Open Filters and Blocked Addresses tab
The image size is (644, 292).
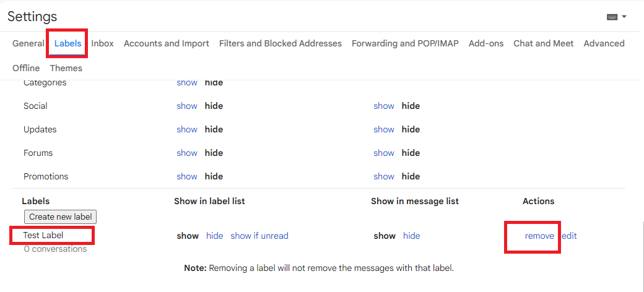[281, 43]
